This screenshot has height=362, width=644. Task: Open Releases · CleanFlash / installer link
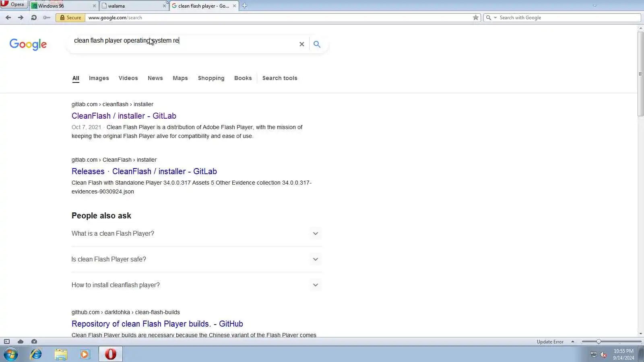coord(144,171)
